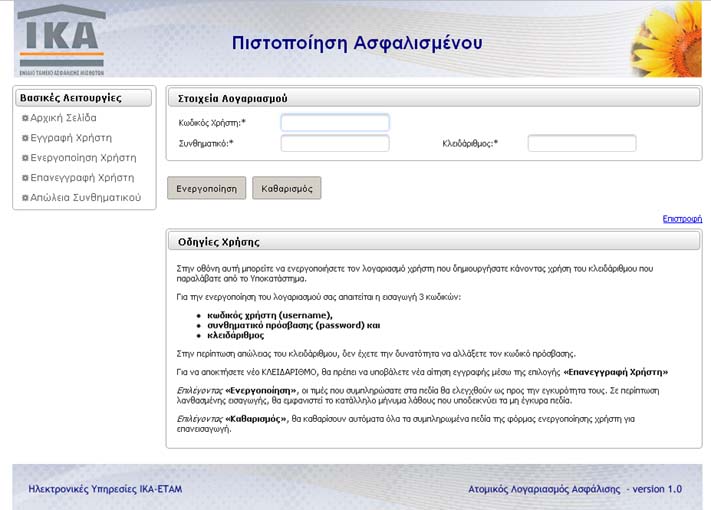The width and height of the screenshot is (711, 510).
Task: Click the Κλειδάριθμος field label
Action: pos(470,144)
